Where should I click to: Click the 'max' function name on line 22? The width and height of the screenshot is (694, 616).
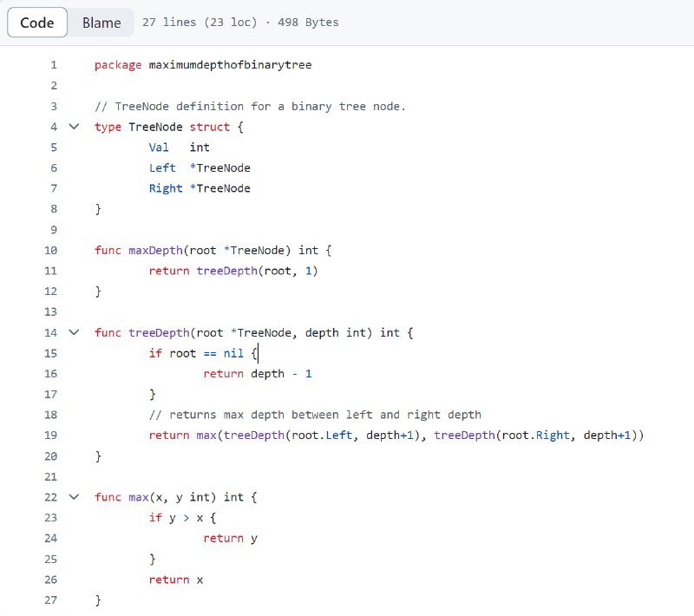pyautogui.click(x=138, y=497)
